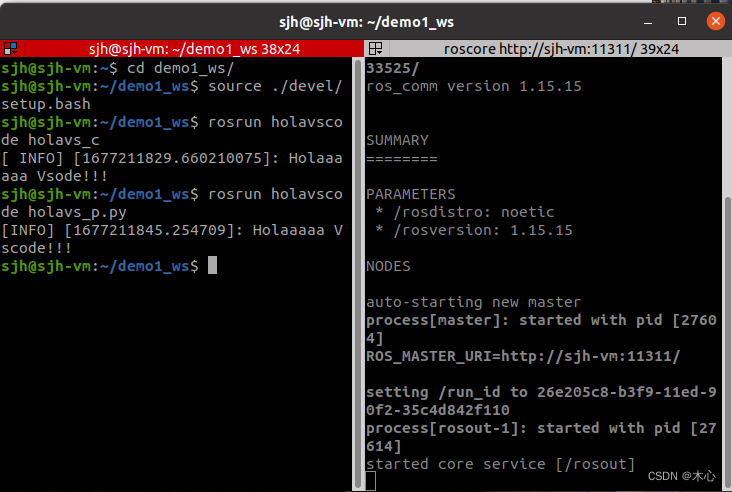Screen dimensions: 732x492
Task: Click 'de holavs_p.py' text
Action: (63, 212)
